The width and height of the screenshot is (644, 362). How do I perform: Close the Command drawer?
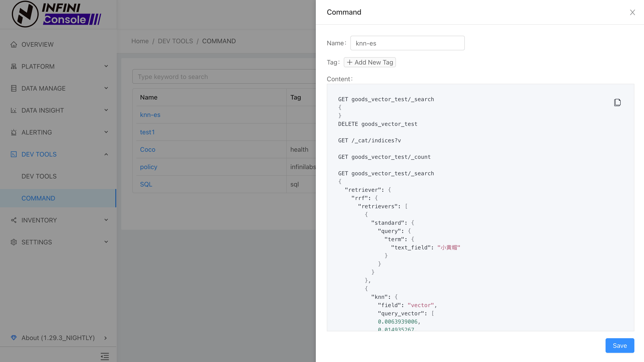point(632,13)
